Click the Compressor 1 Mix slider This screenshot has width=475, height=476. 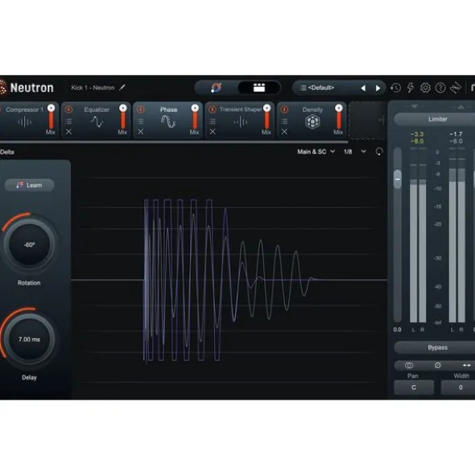(x=51, y=117)
